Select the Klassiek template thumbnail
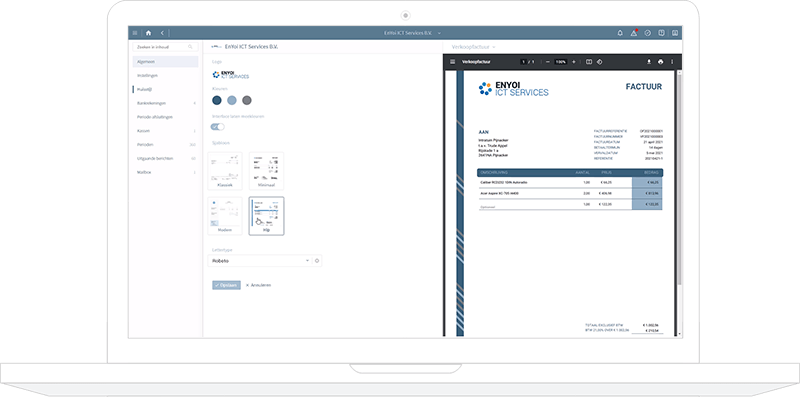 (225, 170)
